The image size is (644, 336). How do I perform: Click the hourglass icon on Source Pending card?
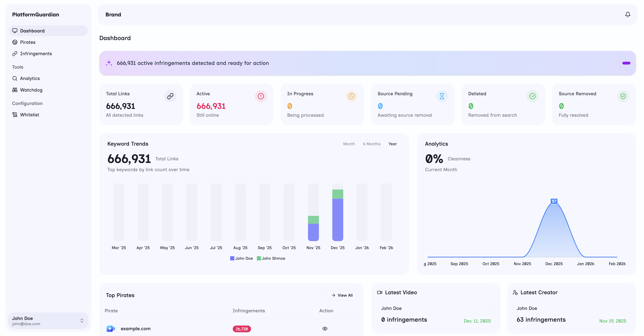tap(442, 96)
